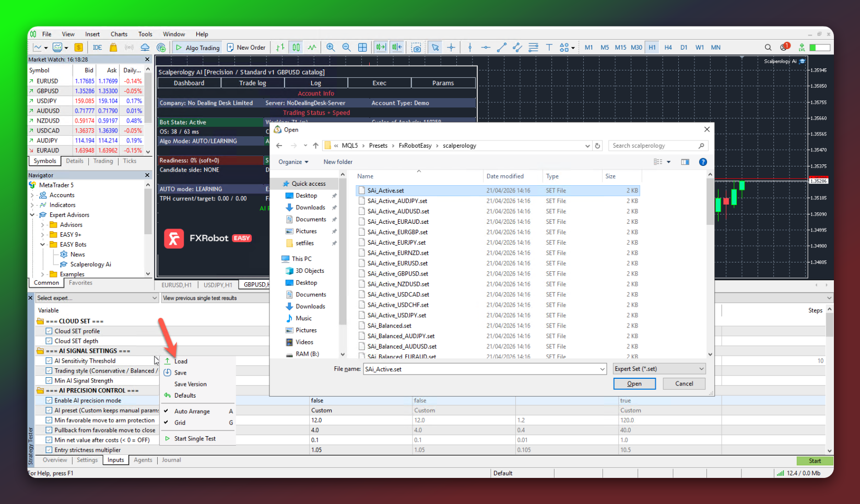Zoom in on the price chart
This screenshot has width=860, height=504.
click(330, 47)
